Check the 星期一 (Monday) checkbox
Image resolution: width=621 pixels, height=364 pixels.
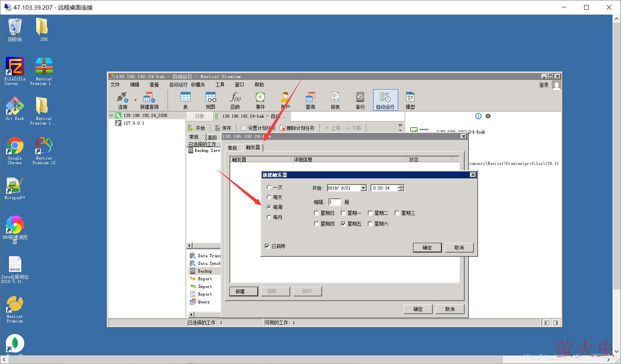pyautogui.click(x=344, y=213)
